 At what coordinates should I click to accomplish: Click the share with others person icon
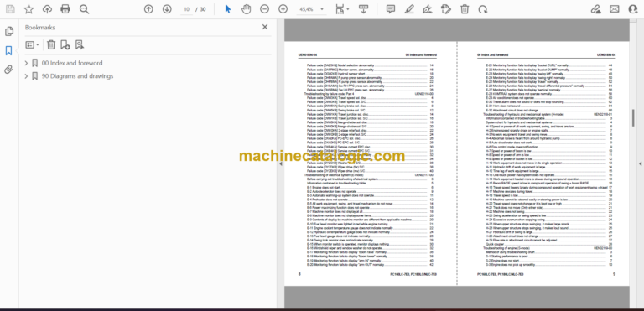[633, 9]
